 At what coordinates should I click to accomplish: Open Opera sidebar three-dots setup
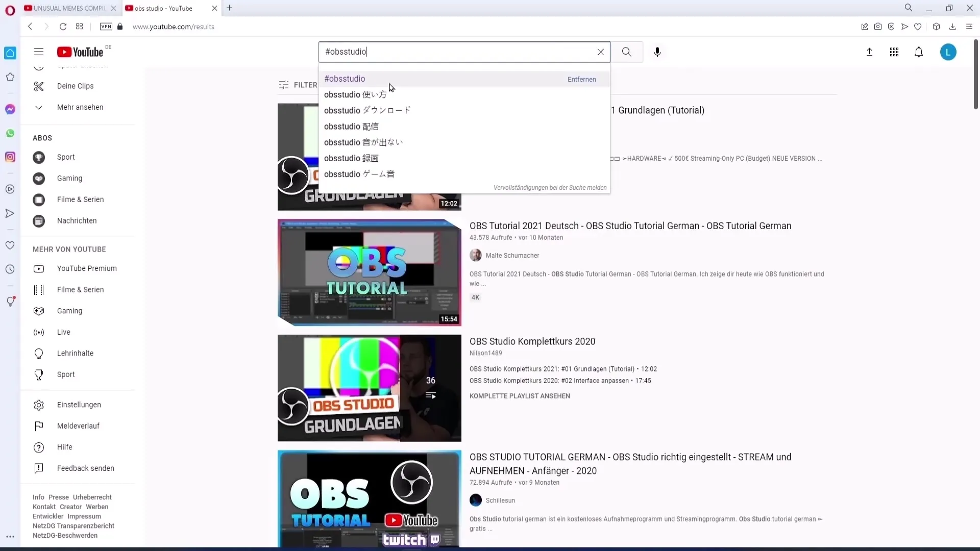click(10, 537)
